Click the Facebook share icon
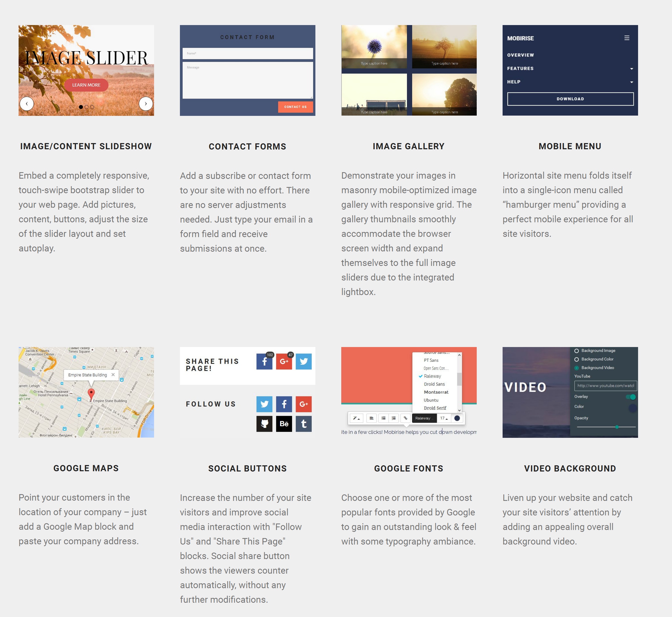Viewport: 672px width, 617px height. coord(264,362)
